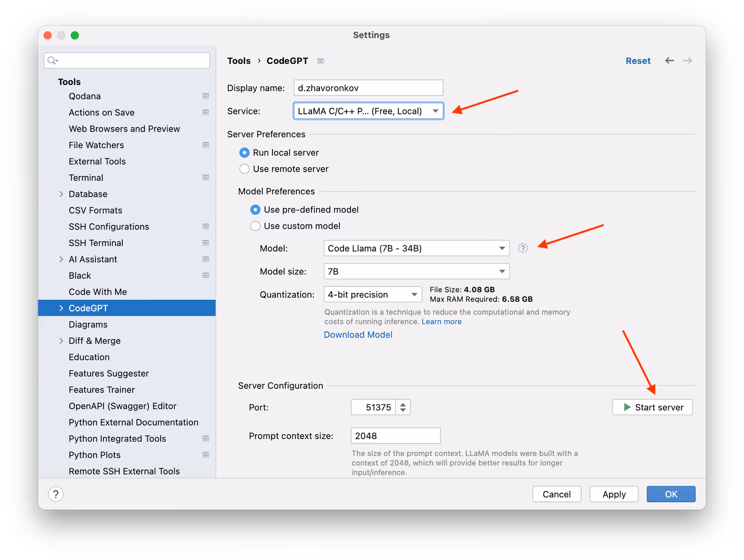The image size is (744, 560).
Task: Click the Tools category header in sidebar
Action: [69, 82]
